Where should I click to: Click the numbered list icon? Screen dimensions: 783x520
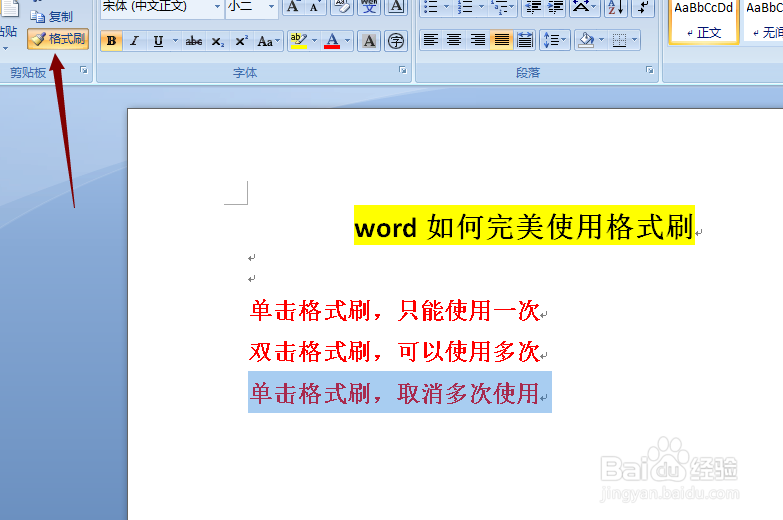click(464, 7)
